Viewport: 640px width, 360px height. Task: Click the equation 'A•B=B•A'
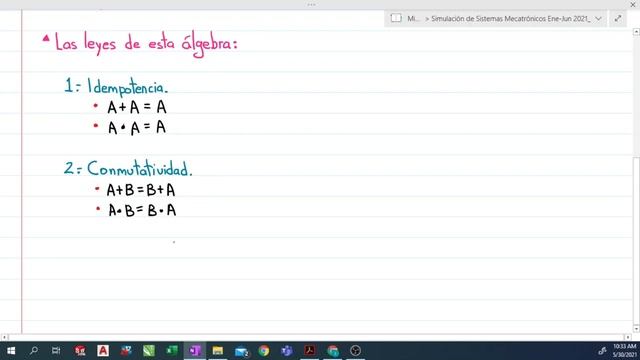(x=142, y=210)
